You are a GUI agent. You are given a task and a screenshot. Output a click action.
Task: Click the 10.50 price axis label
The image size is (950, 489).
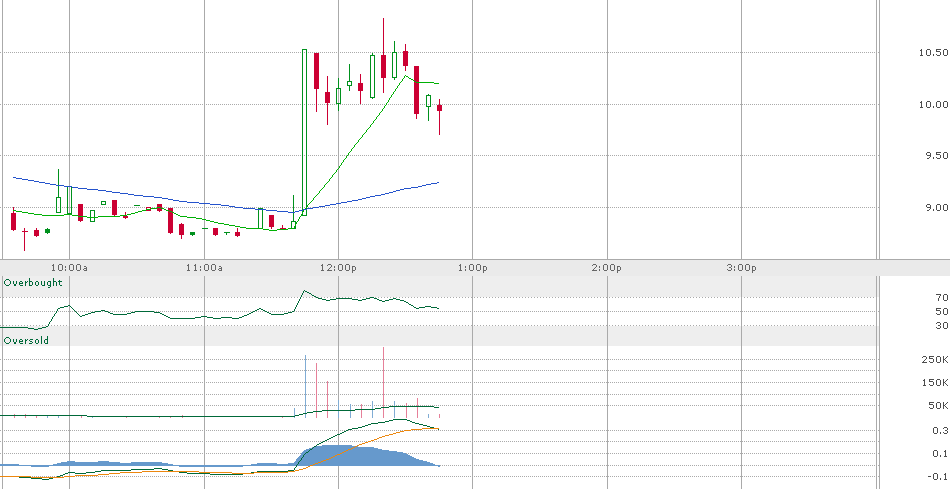coord(933,53)
